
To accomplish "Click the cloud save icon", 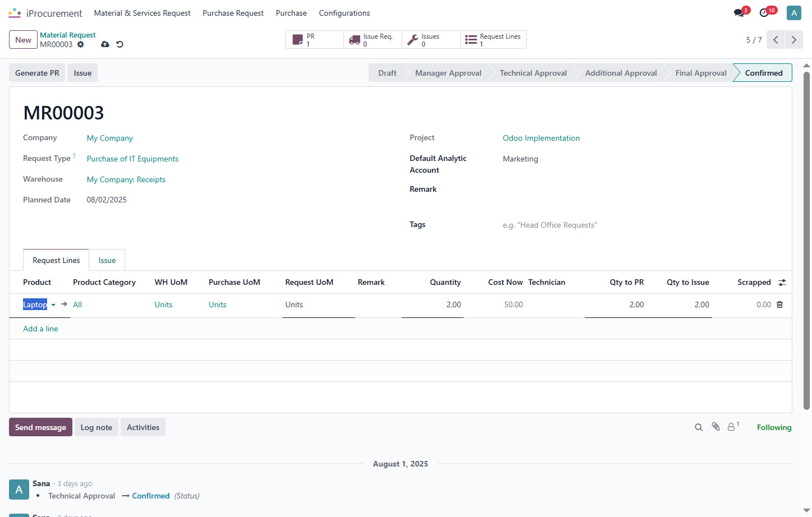I will (x=105, y=44).
